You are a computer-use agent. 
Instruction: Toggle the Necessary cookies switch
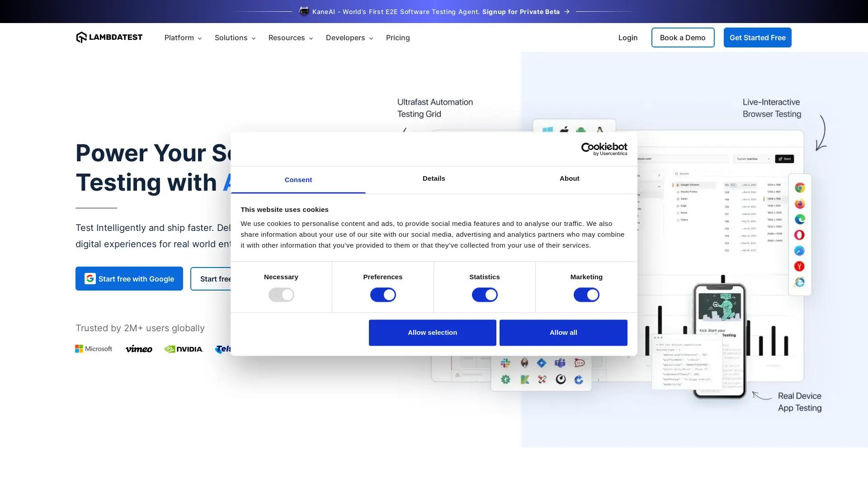coord(281,294)
